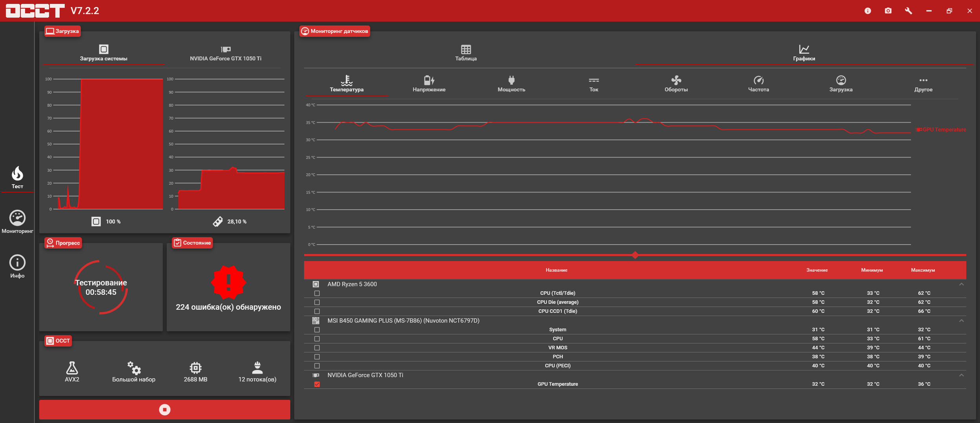Click the 224 ошибка(ок) обнаружено status text

tap(228, 307)
